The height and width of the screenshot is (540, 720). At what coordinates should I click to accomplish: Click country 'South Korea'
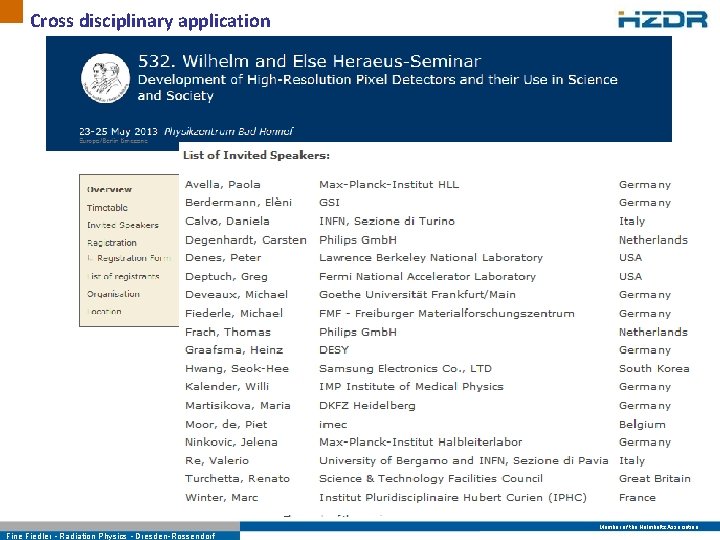[654, 368]
